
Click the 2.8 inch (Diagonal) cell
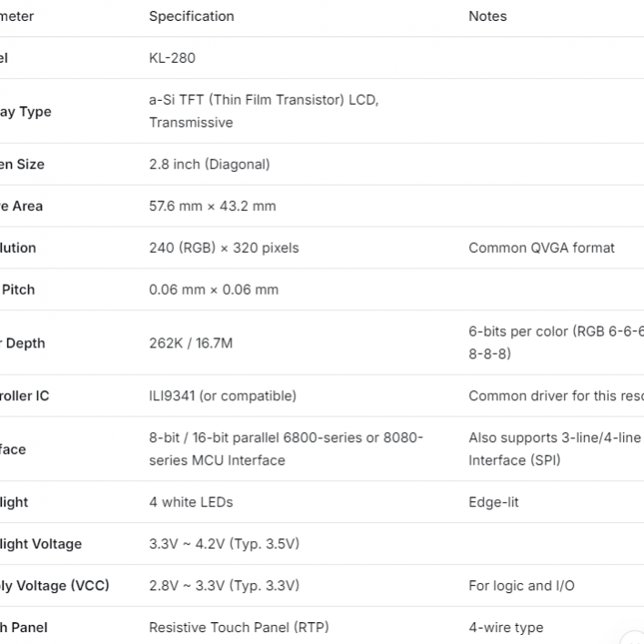(x=209, y=165)
